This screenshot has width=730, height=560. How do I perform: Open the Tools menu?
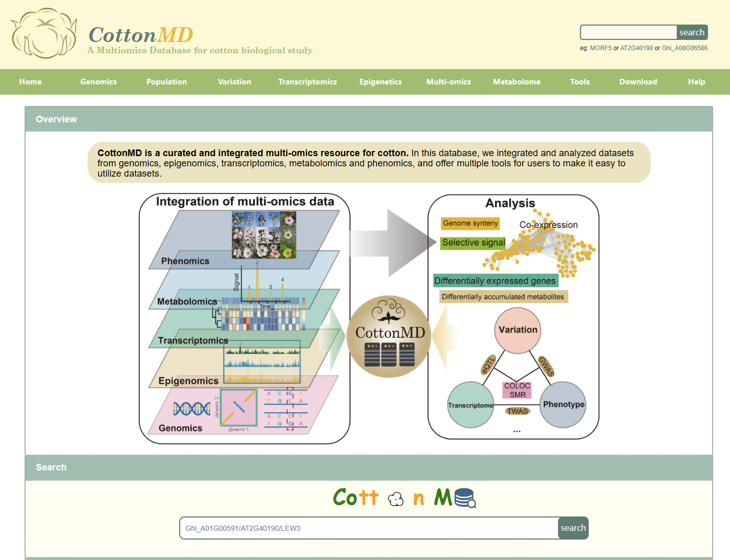pyautogui.click(x=580, y=82)
